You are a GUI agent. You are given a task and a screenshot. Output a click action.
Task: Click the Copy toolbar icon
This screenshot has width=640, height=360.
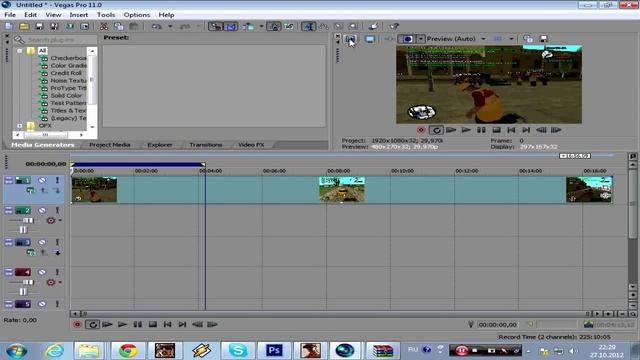coord(119,27)
